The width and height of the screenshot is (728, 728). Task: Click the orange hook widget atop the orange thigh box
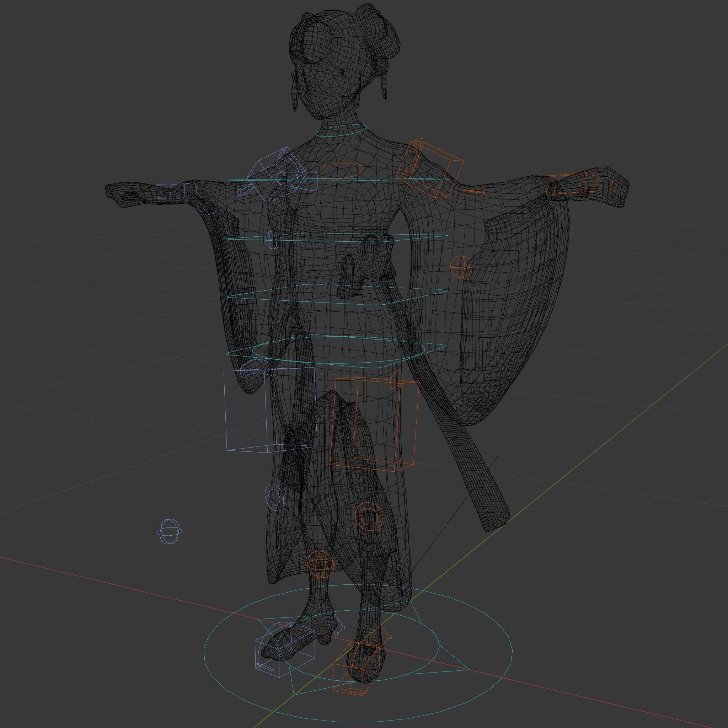click(397, 380)
